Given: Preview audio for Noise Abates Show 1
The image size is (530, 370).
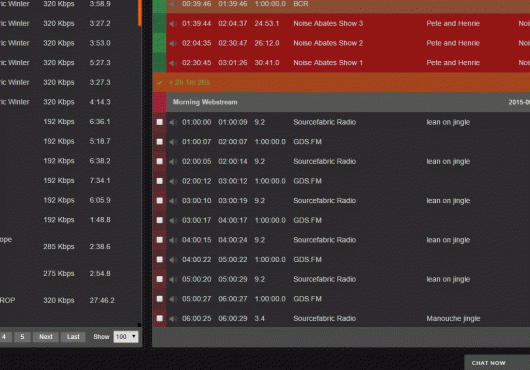Looking at the screenshot, I should (x=173, y=63).
